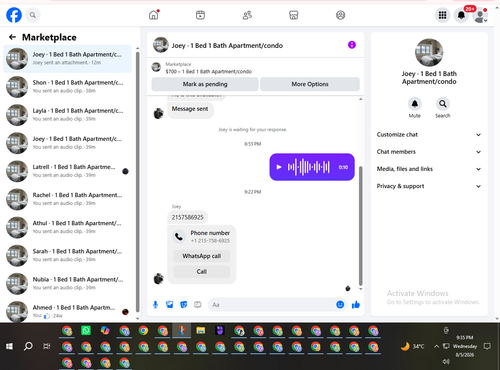Expand Media, files and links section
The height and width of the screenshot is (370, 500).
point(429,169)
